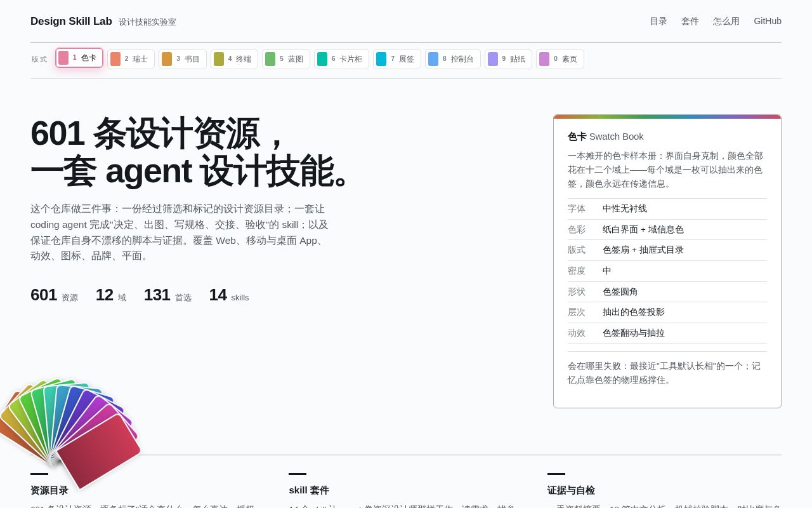
Task: Select the 蓝图 style
Action: (286, 59)
